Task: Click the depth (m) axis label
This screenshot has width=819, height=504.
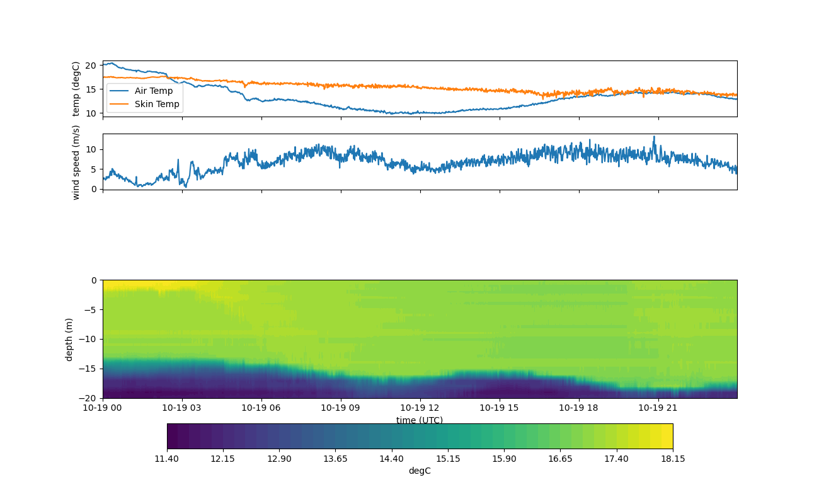Action: [69, 339]
